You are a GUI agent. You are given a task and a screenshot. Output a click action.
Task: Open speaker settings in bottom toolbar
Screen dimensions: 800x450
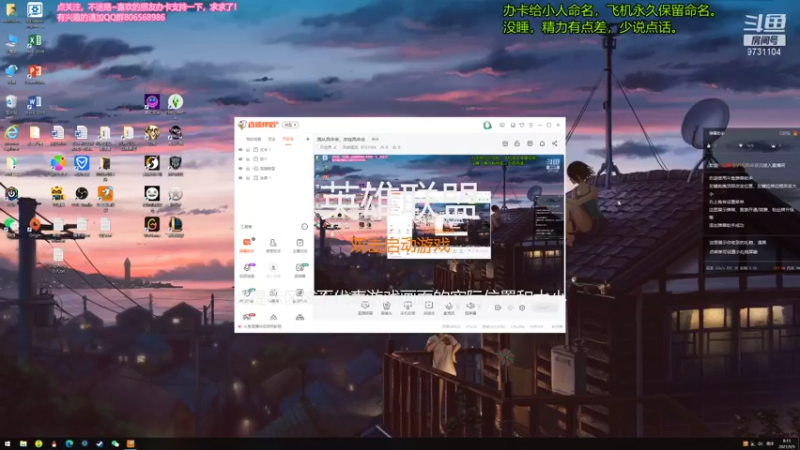pos(470,308)
